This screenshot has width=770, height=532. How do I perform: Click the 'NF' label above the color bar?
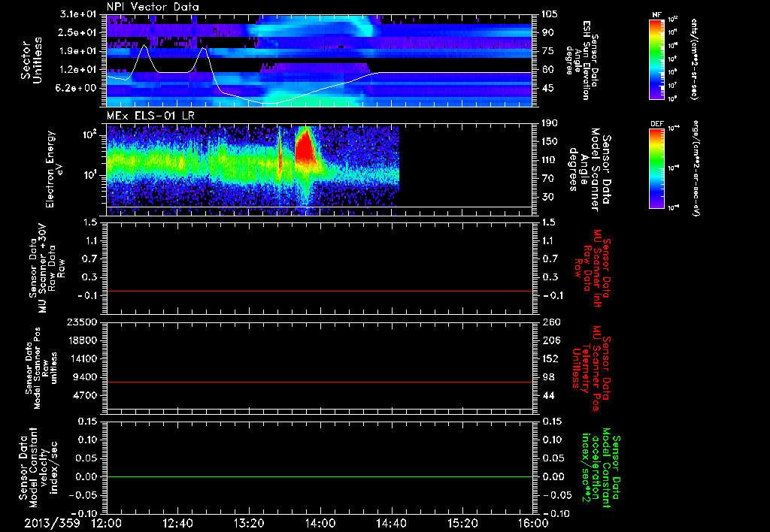click(x=656, y=15)
